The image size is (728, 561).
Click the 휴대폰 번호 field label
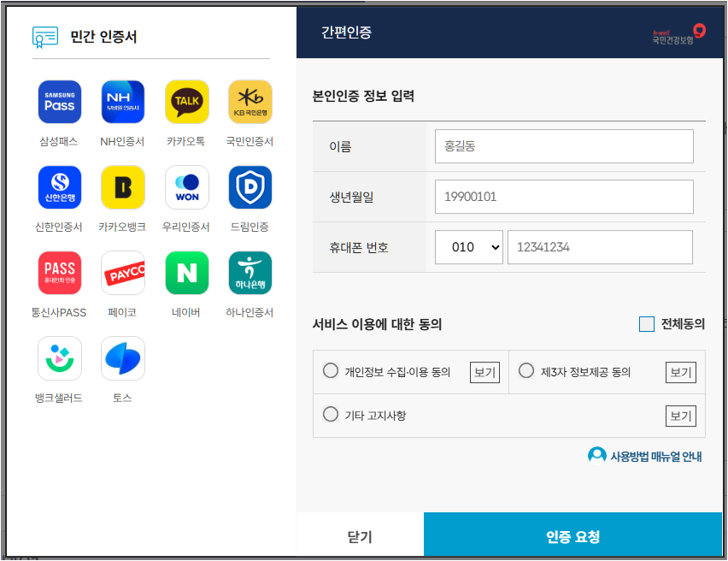click(x=359, y=247)
